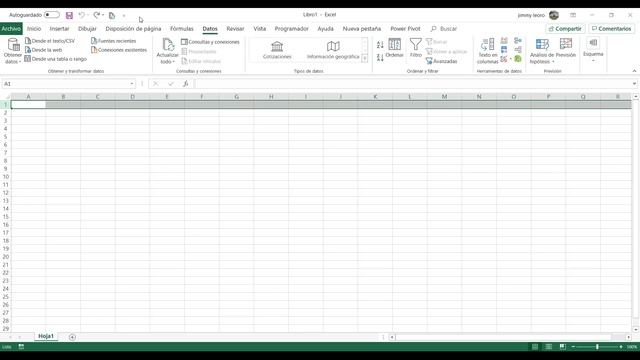Redo the last action

click(x=97, y=15)
